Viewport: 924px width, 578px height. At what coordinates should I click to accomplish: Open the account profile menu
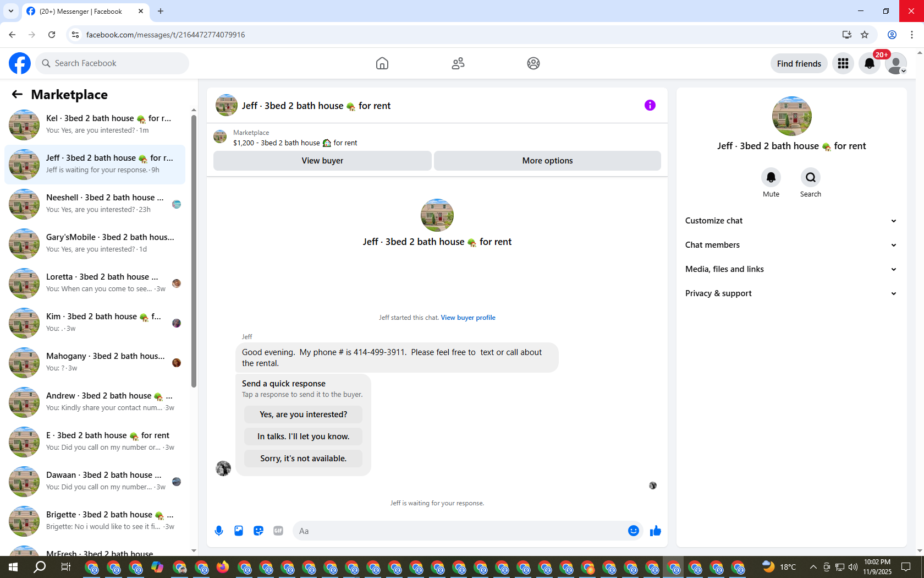point(896,63)
